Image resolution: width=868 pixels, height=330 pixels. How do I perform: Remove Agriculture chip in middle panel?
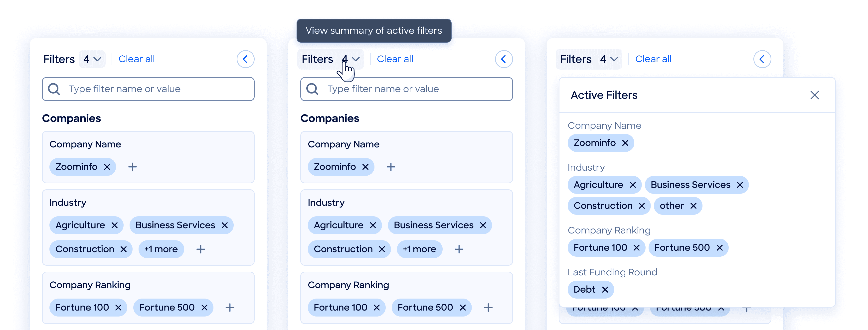373,225
